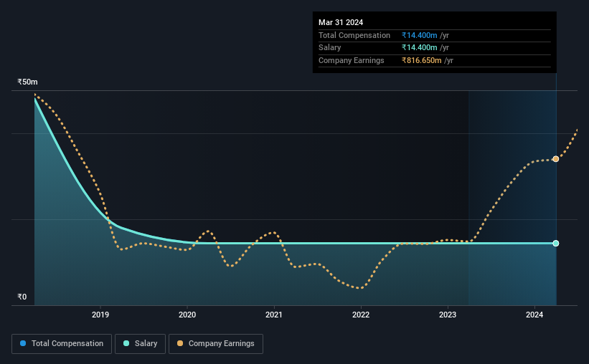Toggle the Company Earnings legend button

click(216, 344)
